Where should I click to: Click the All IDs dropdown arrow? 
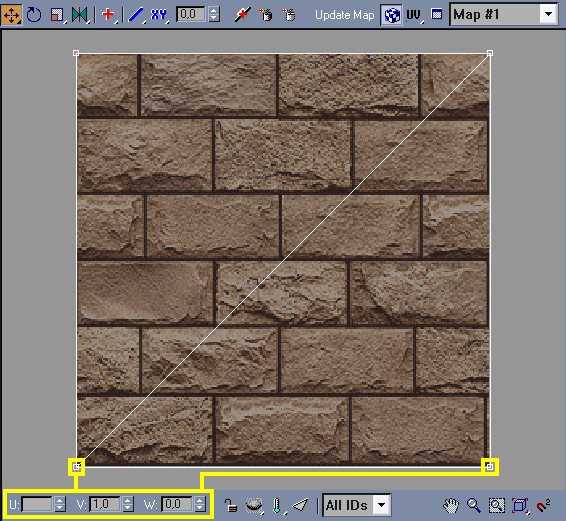(382, 505)
